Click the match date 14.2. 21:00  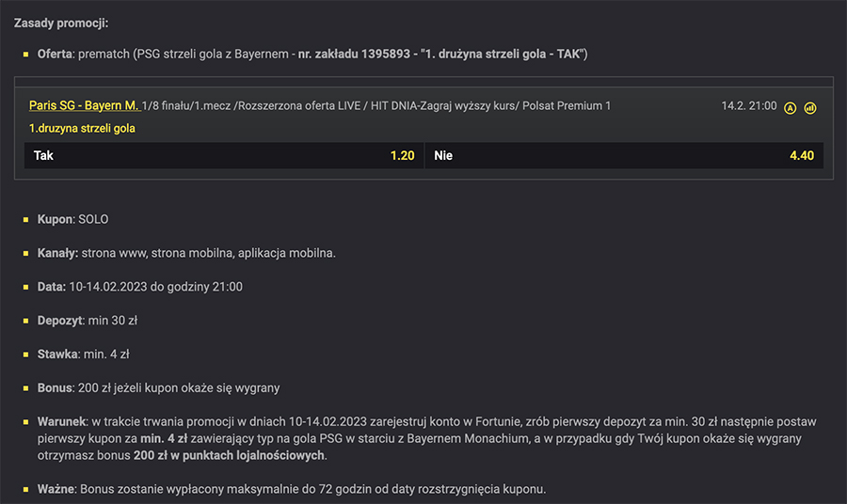click(749, 106)
